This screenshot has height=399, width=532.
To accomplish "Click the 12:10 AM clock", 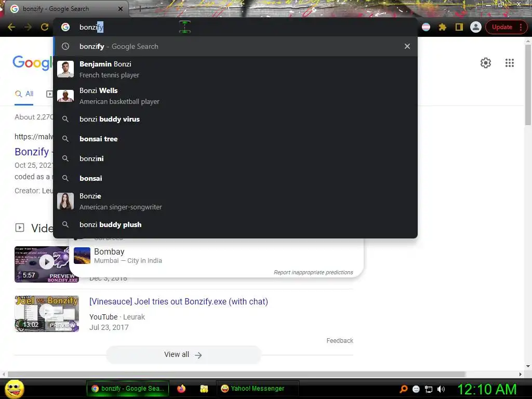I will click(487, 389).
